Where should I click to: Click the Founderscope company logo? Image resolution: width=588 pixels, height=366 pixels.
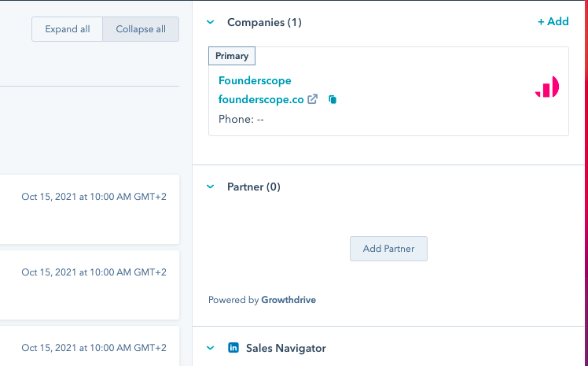coord(546,87)
